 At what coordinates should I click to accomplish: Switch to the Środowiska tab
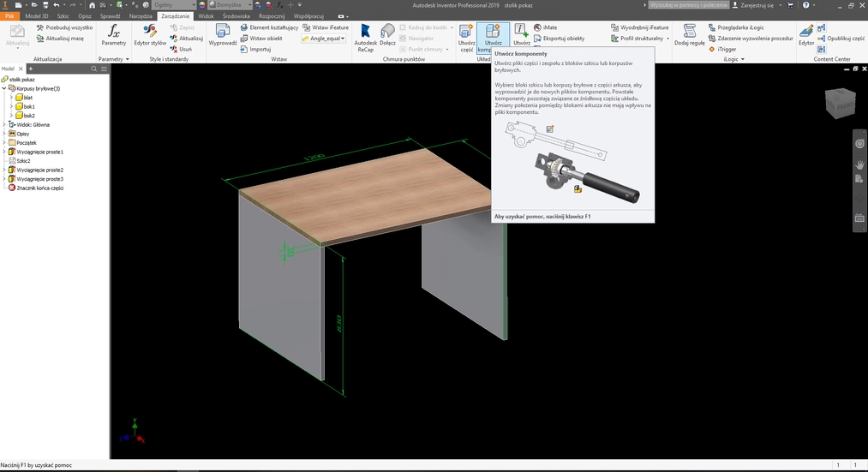click(236, 16)
